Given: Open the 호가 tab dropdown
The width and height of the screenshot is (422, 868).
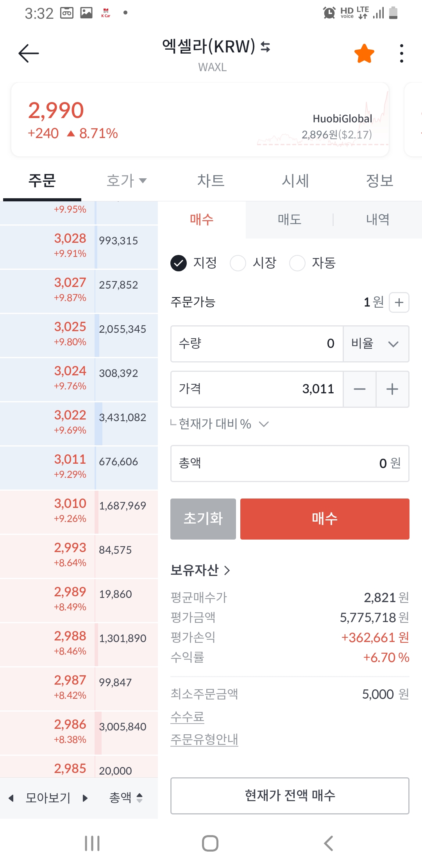Looking at the screenshot, I should click(127, 181).
